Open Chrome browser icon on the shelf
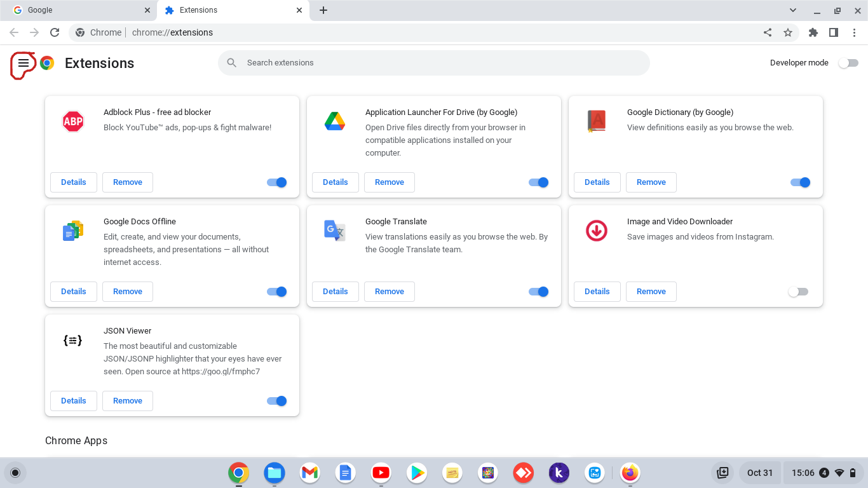 click(x=239, y=473)
